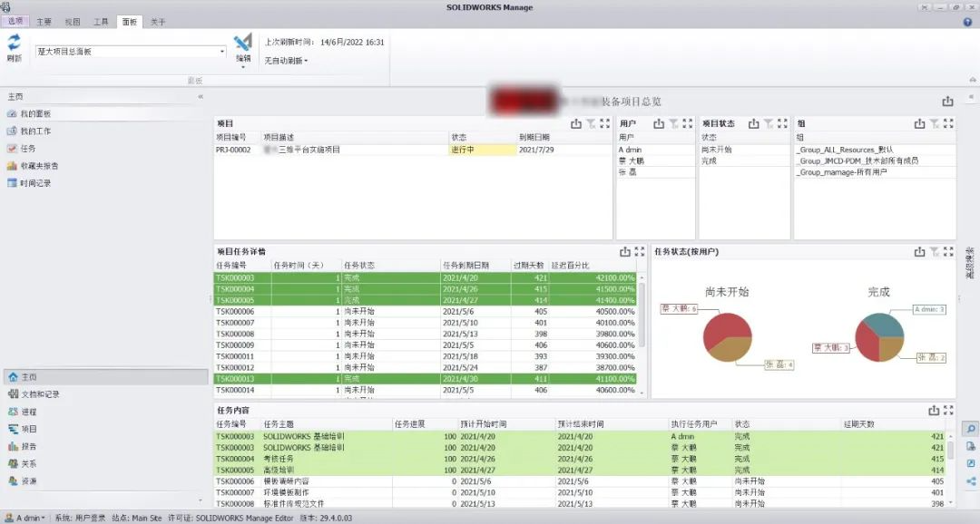This screenshot has width=980, height=524.
Task: Click filter icon in 组 panel header
Action: coord(935,123)
